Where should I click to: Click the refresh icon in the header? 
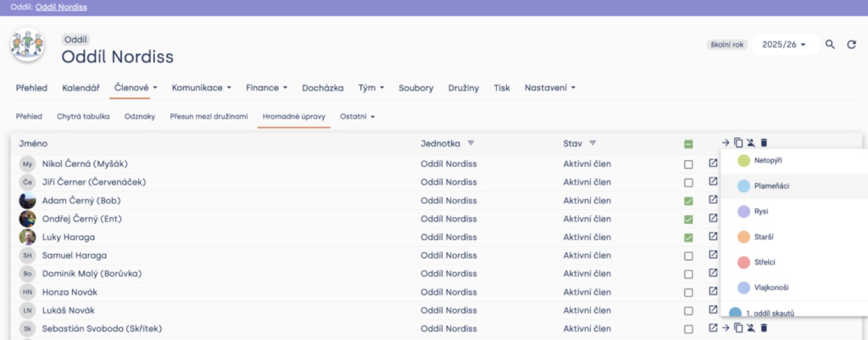852,45
